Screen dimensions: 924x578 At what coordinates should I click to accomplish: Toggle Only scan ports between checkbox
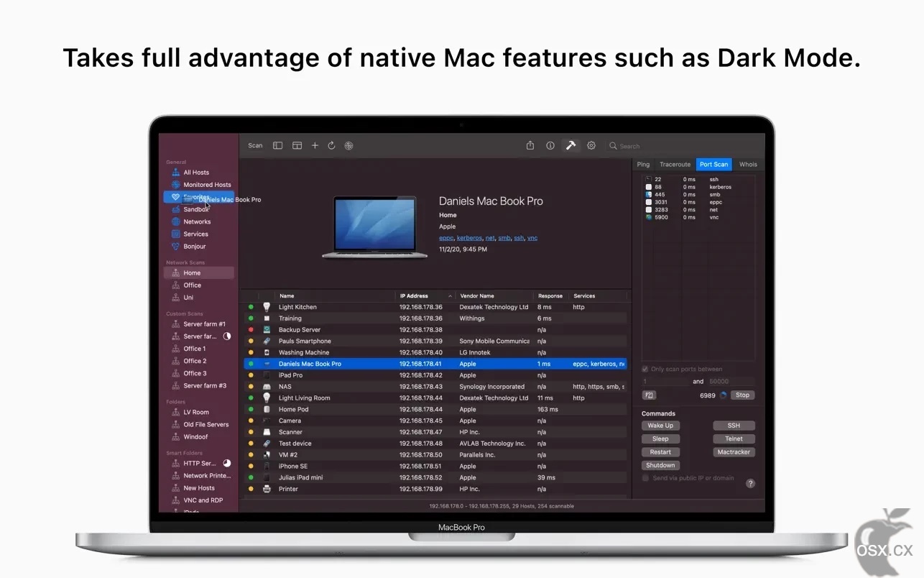click(645, 369)
